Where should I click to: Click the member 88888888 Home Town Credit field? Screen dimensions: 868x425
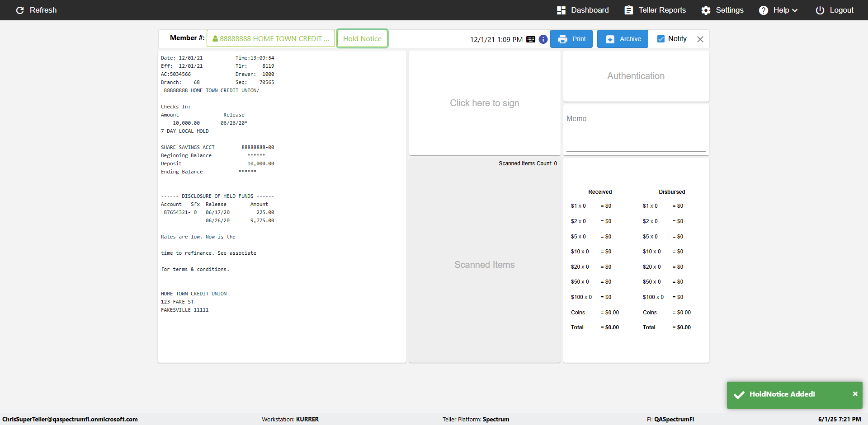tap(271, 39)
